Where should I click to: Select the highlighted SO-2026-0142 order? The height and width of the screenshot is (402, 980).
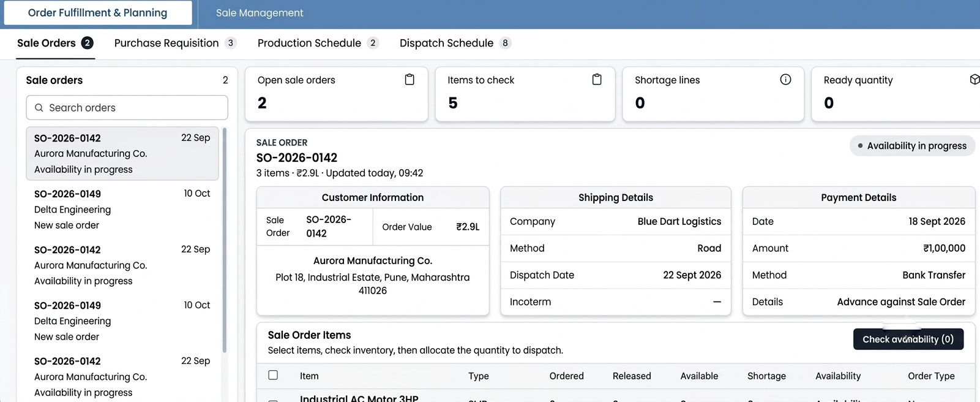point(122,154)
